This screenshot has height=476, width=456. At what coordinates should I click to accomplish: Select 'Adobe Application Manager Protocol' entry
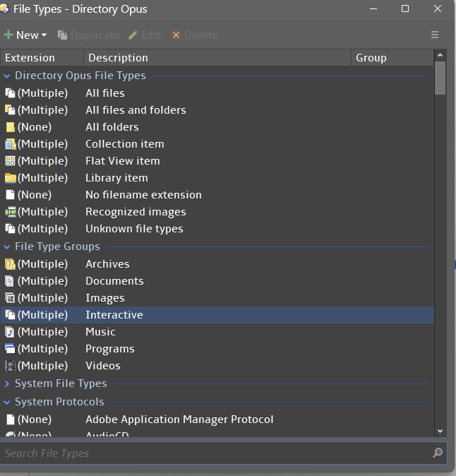coord(179,420)
